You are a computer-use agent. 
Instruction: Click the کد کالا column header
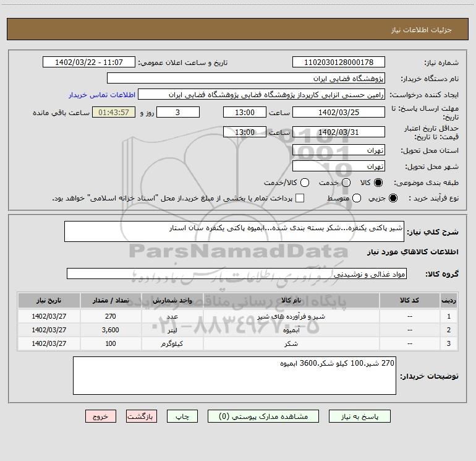(409, 300)
